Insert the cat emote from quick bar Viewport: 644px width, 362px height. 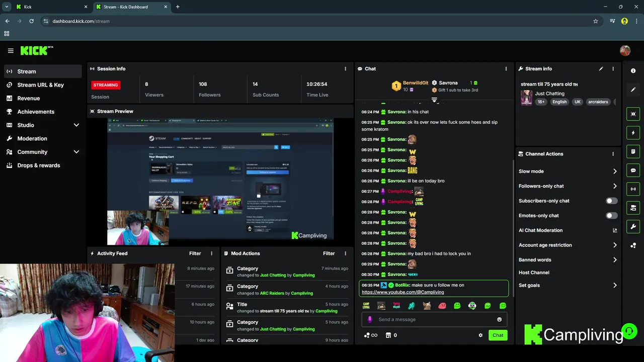click(x=427, y=306)
